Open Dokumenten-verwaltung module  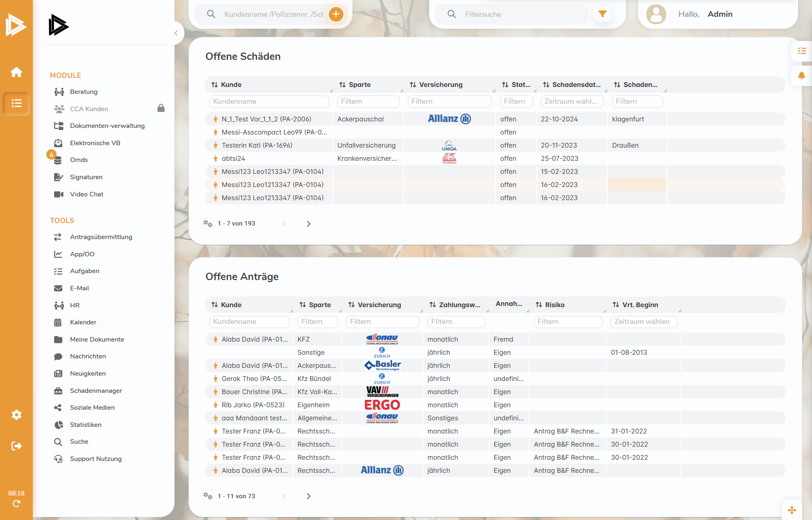tap(107, 126)
